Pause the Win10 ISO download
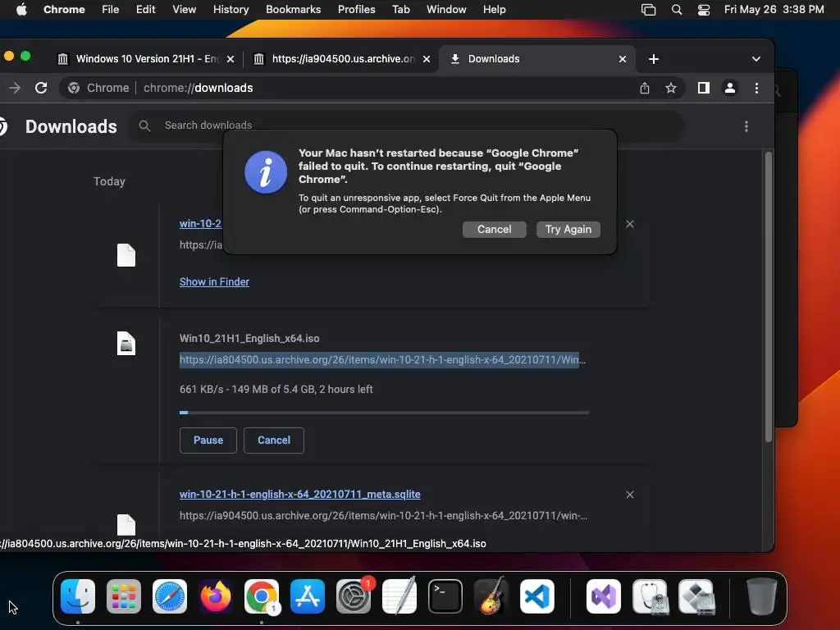 208,441
